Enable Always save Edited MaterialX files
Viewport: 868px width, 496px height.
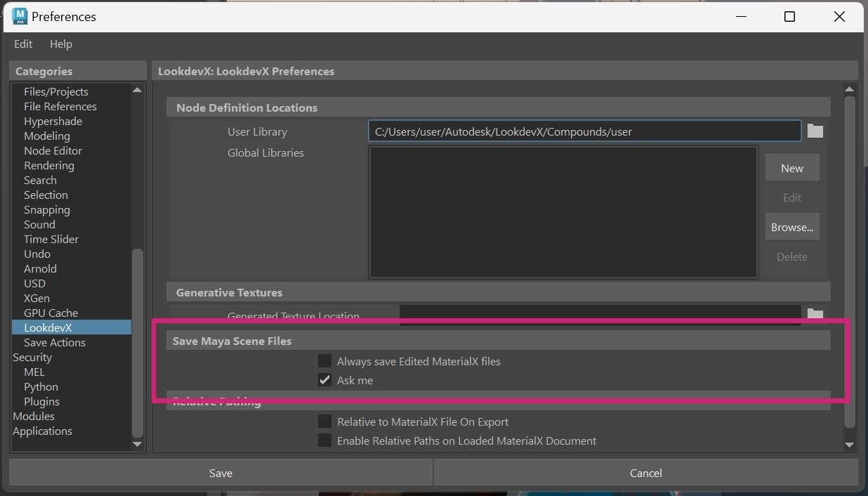[324, 361]
